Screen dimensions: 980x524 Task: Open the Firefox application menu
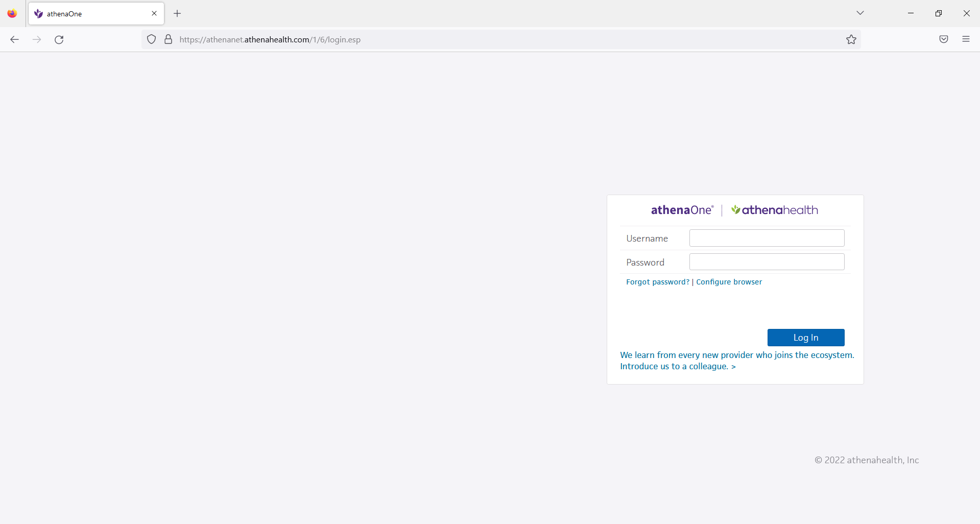(966, 39)
